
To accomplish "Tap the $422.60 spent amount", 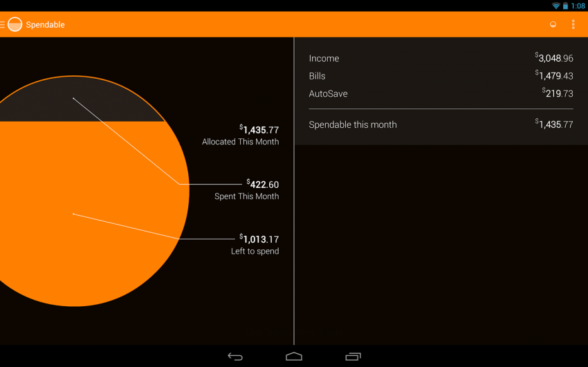I will tap(262, 185).
